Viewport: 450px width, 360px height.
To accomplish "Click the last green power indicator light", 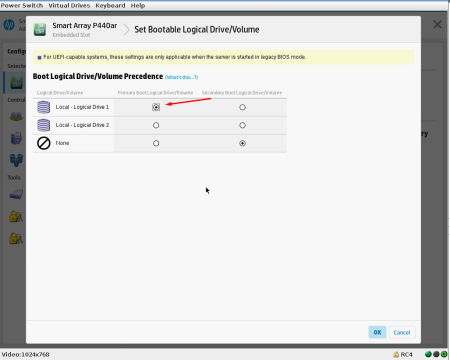I will coord(444,354).
